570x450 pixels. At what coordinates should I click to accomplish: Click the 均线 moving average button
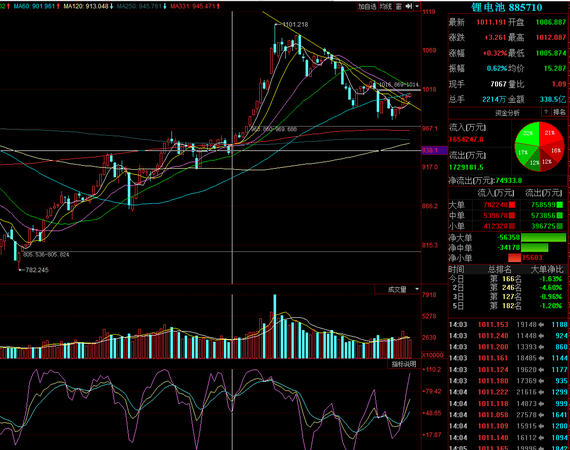tap(385, 7)
